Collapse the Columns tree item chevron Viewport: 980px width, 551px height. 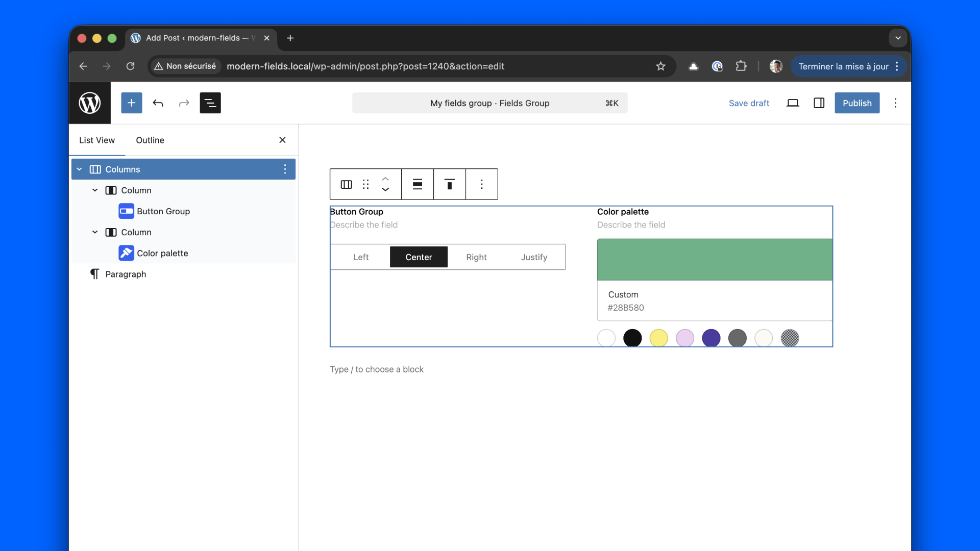coord(79,169)
